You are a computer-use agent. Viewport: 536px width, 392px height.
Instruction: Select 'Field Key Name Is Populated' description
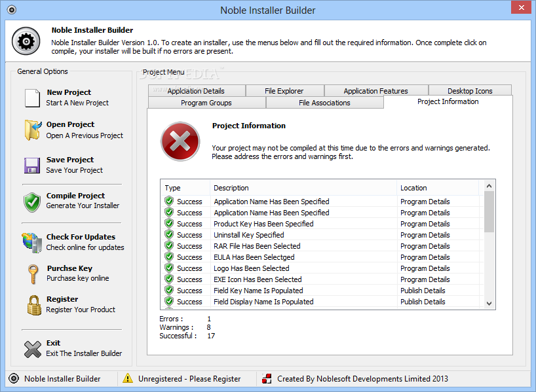[258, 291]
